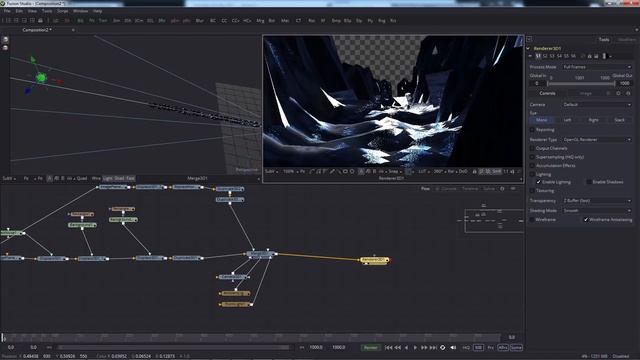The height and width of the screenshot is (360, 640).
Task: Enable the Wireframe checkbox
Action: 532,220
